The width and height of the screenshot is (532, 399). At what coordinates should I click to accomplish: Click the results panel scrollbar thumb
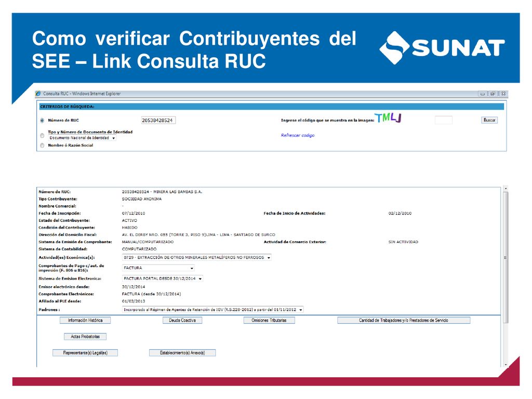coord(506,257)
